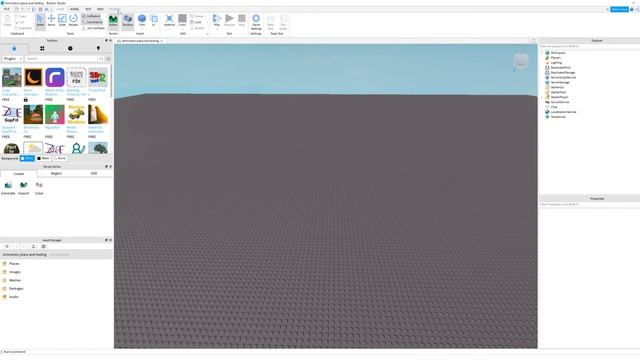Viewport: 640px width, 360px height.
Task: Set toolbox background to White
Action: click(27, 158)
